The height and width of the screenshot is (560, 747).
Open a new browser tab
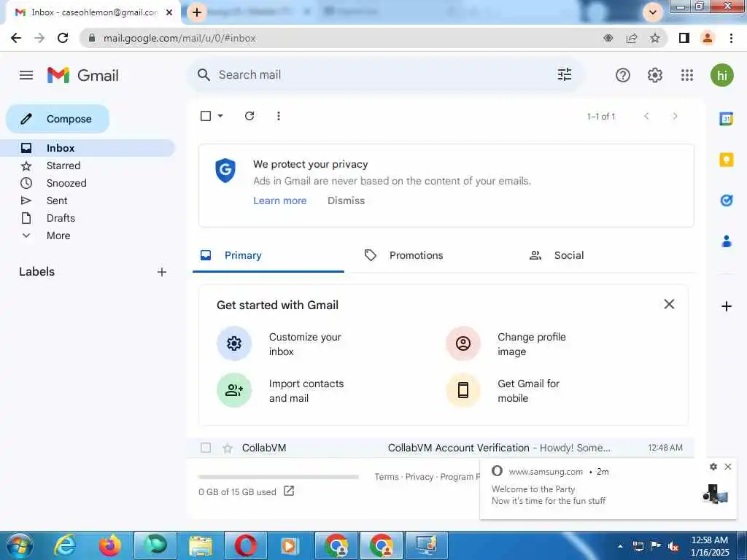click(197, 12)
